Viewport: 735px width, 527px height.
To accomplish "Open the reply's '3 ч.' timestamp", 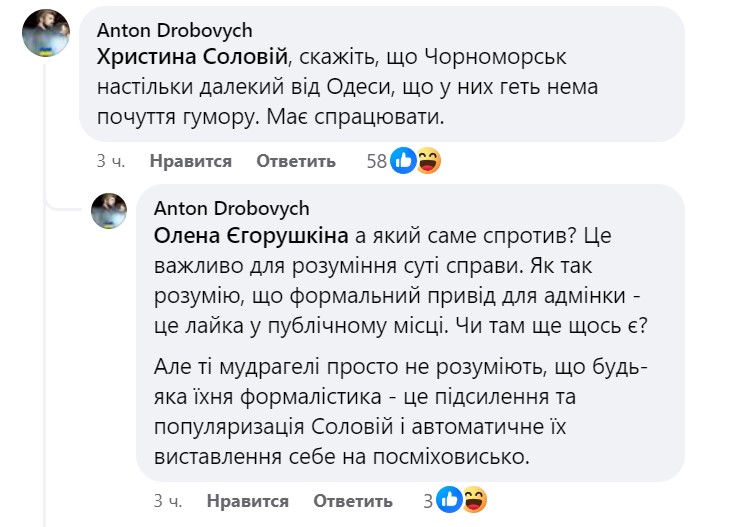I will (167, 501).
